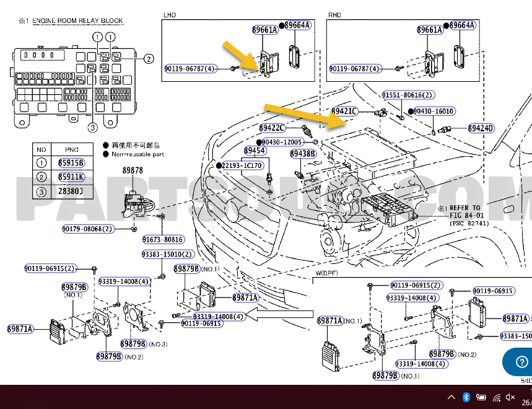Click the muted speaker volume icon

coord(511,397)
